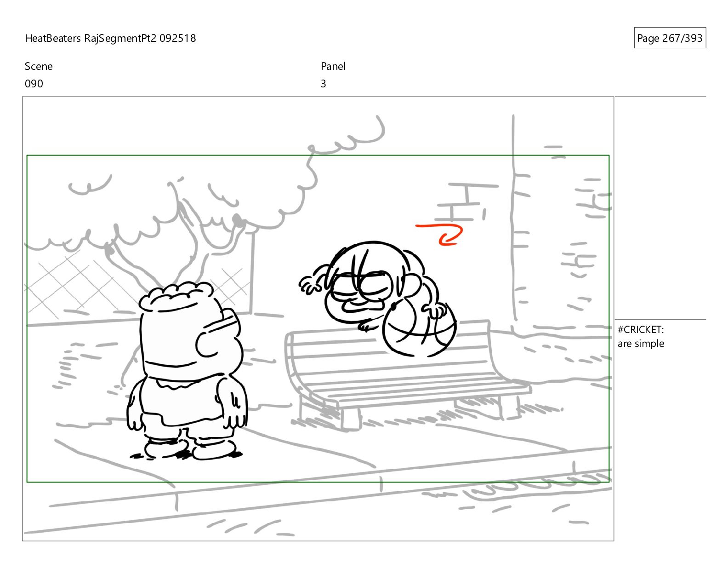Click the 'HeatBeaters RajSegmentPt2 092518' title text
This screenshot has height=563, width=728.
tap(110, 38)
